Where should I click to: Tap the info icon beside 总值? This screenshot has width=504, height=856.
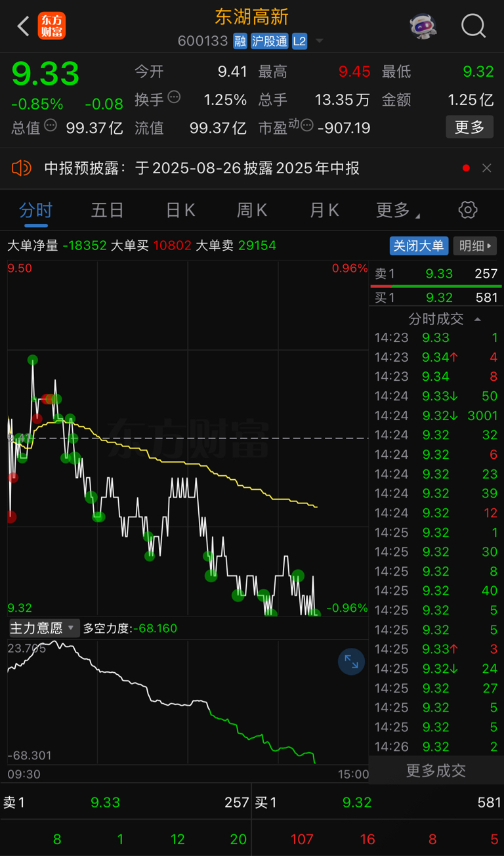[x=51, y=125]
